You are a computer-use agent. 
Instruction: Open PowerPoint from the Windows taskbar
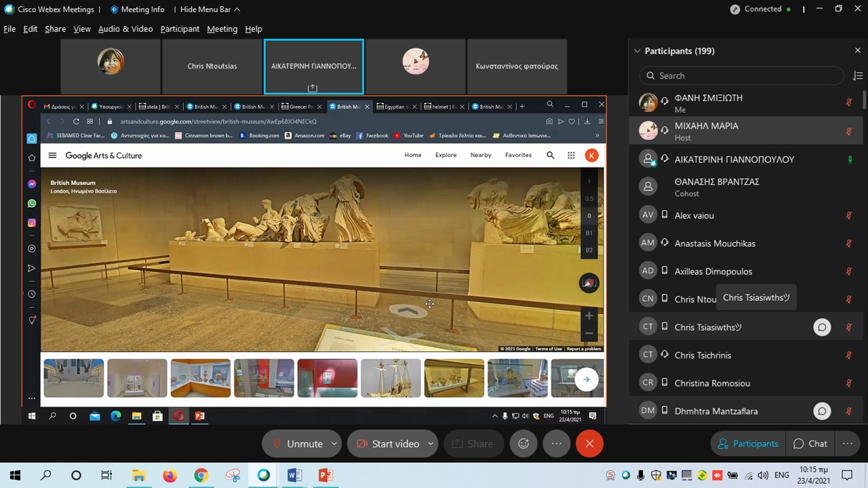coord(325,476)
